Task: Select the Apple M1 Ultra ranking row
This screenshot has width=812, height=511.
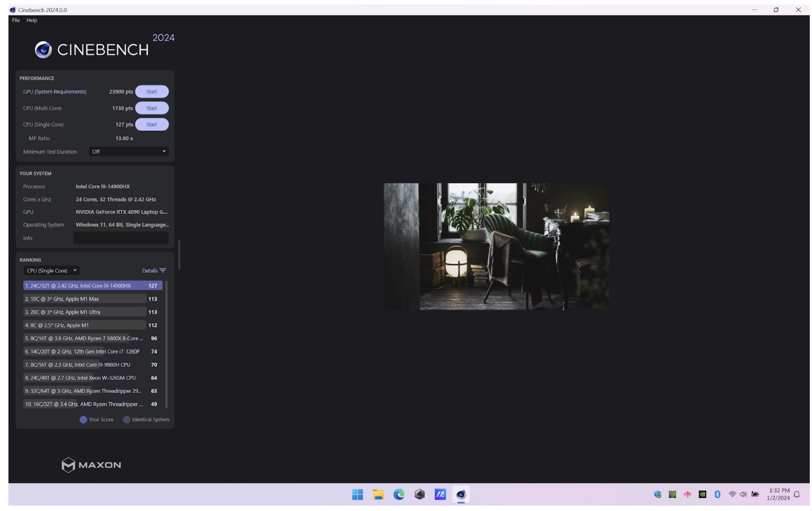Action: (x=93, y=312)
